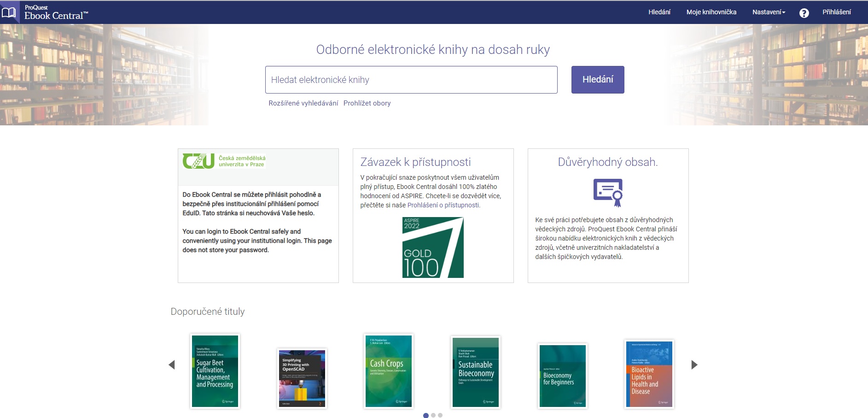Click the ASPIRE 2022 Gold 100 badge

pos(433,247)
